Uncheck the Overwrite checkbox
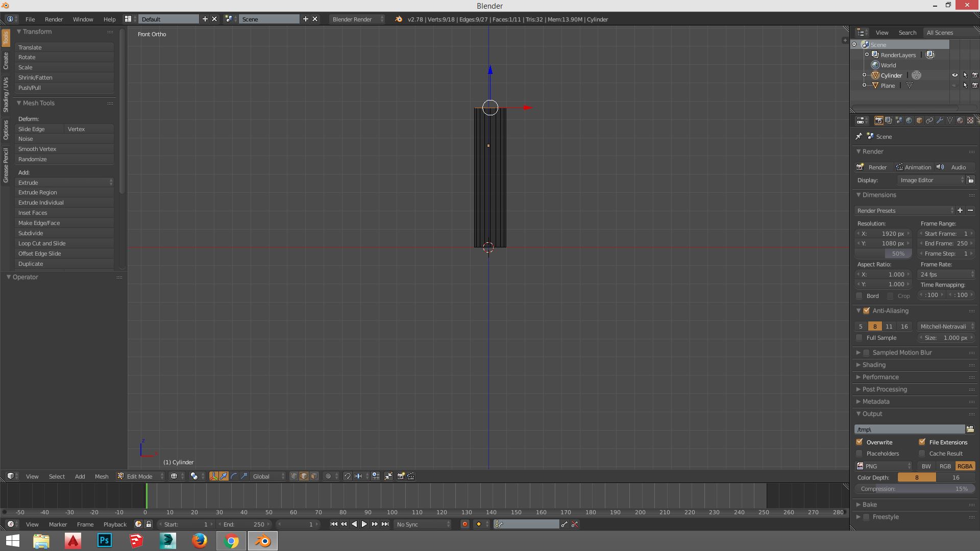 pyautogui.click(x=860, y=442)
